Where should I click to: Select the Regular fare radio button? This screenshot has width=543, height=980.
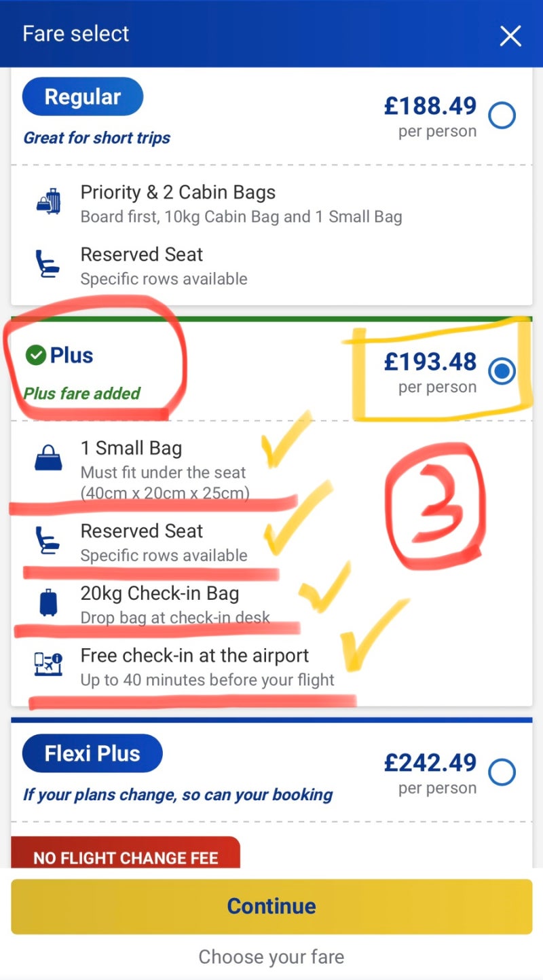pos(502,116)
